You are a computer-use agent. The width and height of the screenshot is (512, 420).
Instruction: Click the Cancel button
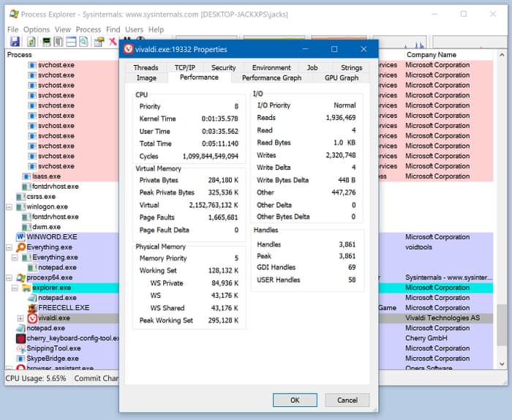tap(347, 400)
